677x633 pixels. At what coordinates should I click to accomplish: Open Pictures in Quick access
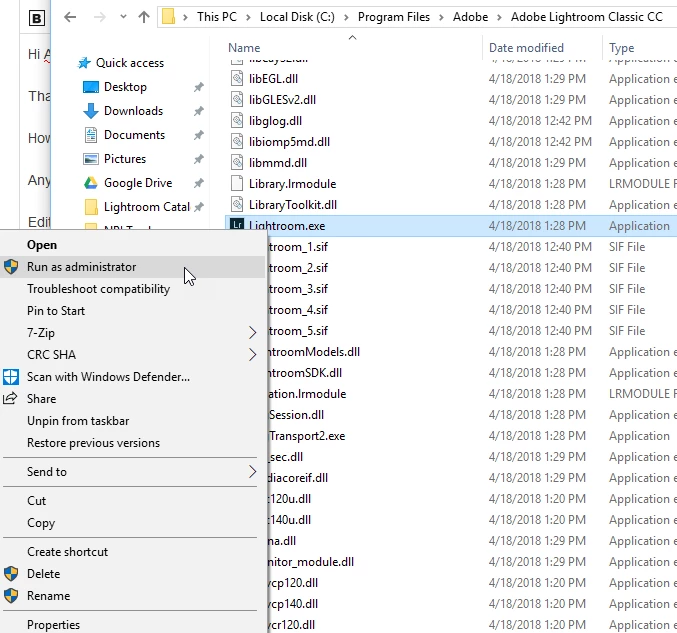click(125, 159)
